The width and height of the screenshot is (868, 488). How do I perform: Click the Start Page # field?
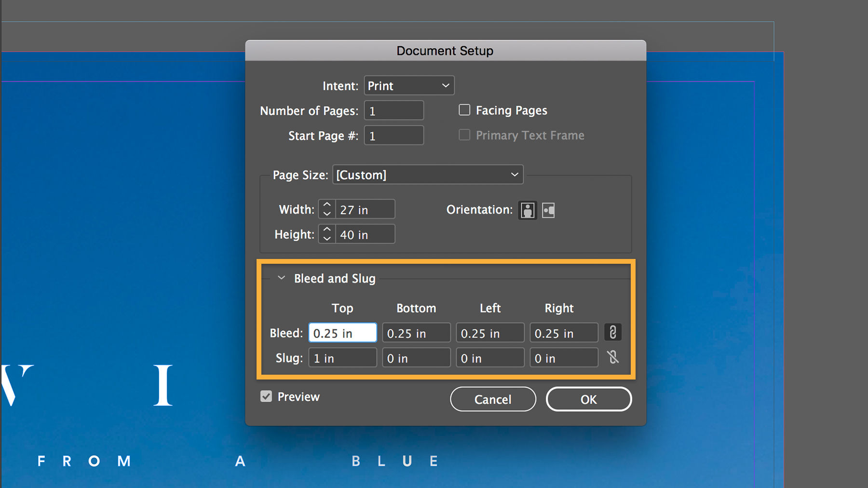click(393, 136)
